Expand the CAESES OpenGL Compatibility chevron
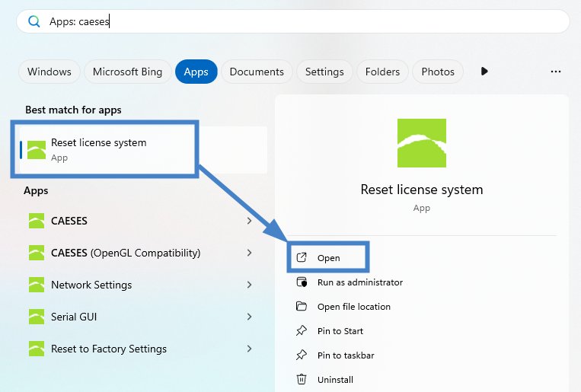The image size is (581, 392). click(x=250, y=253)
